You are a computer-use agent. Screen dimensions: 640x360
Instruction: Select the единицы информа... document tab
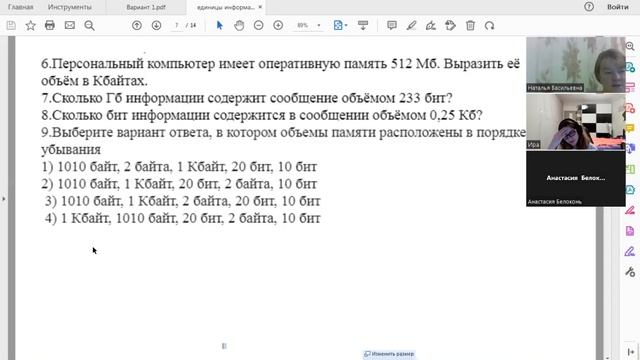coord(225,7)
